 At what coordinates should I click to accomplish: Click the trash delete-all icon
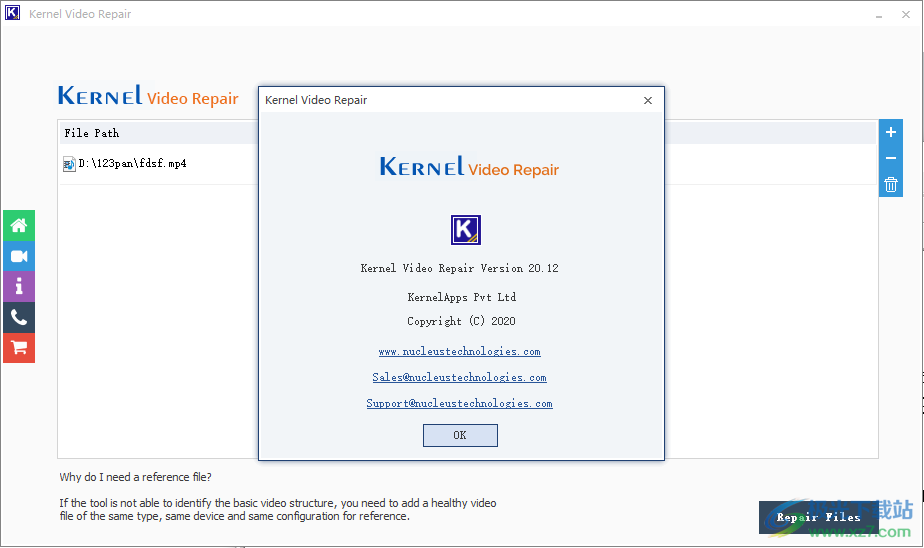[x=890, y=184]
